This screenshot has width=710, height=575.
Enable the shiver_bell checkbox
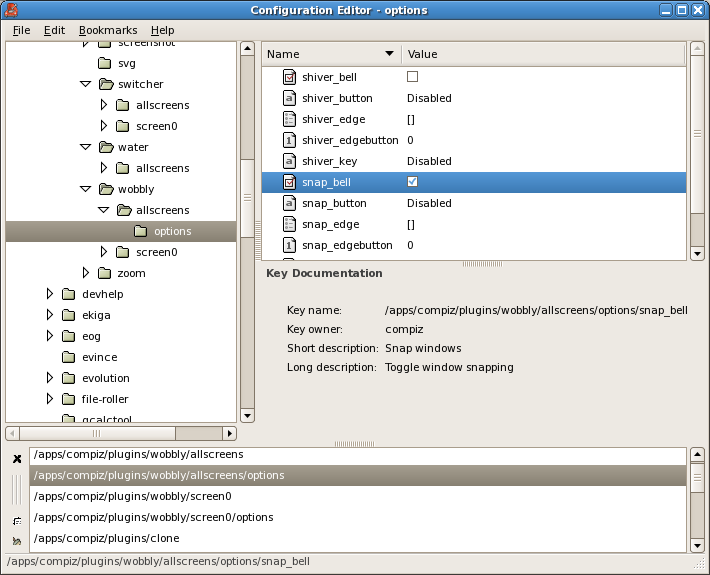[x=412, y=77]
